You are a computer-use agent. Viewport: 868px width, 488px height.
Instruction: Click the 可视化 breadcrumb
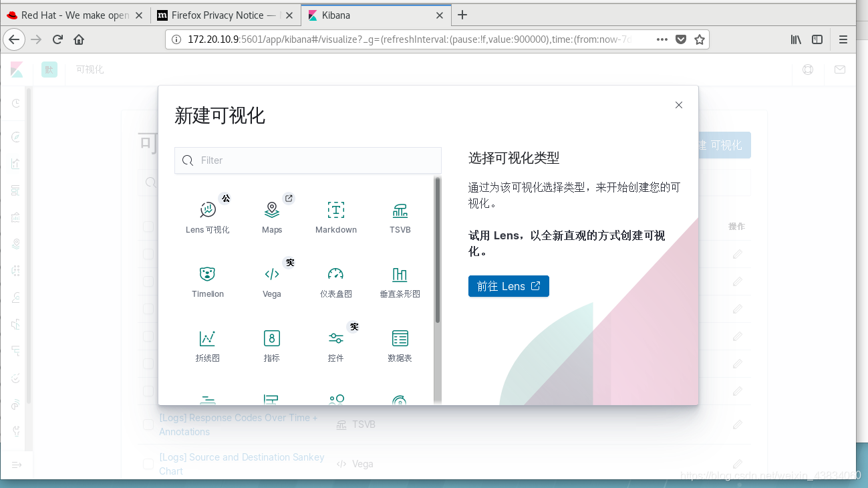click(90, 69)
